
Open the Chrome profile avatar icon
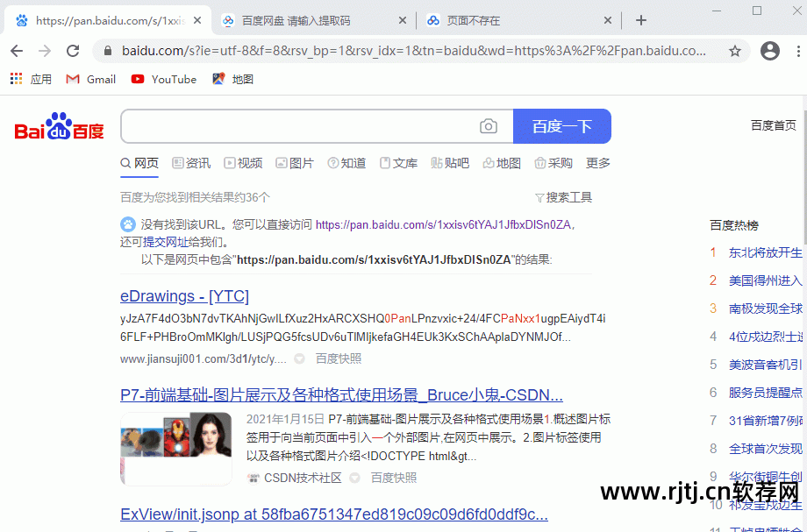(770, 51)
